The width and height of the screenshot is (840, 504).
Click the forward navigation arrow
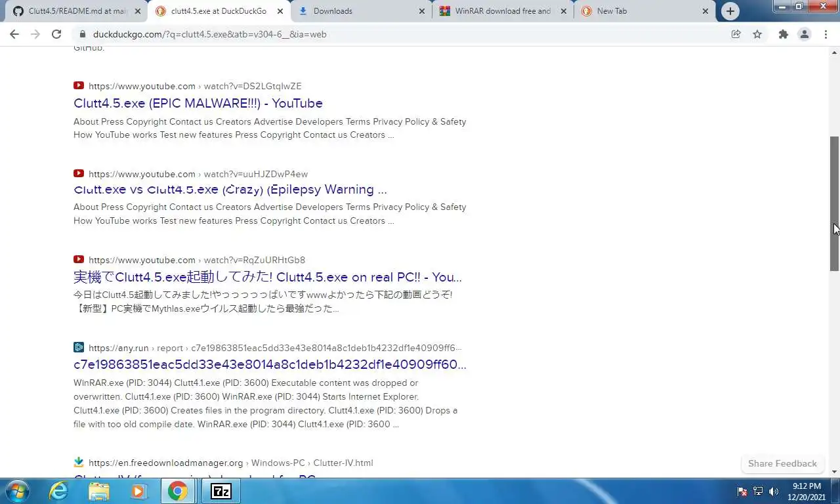click(x=35, y=34)
